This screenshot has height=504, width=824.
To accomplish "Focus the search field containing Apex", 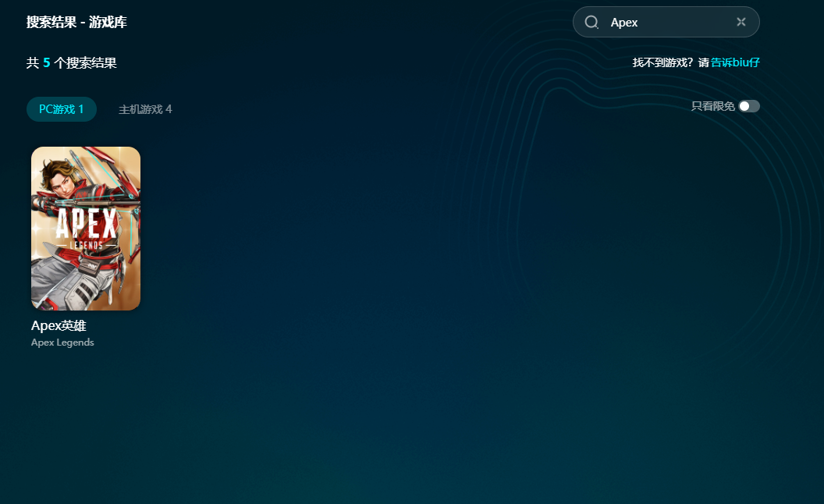I will [x=666, y=22].
